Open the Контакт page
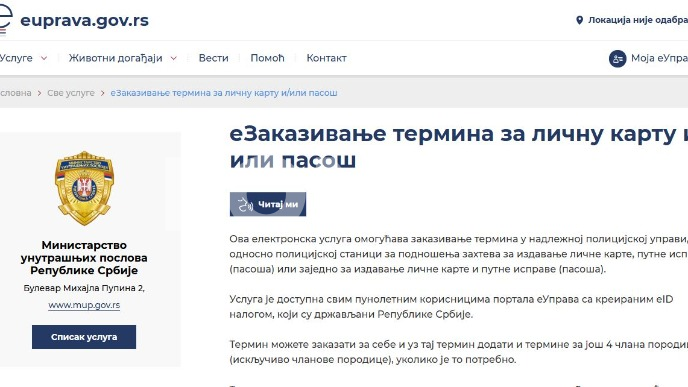The width and height of the screenshot is (688, 387). click(326, 58)
